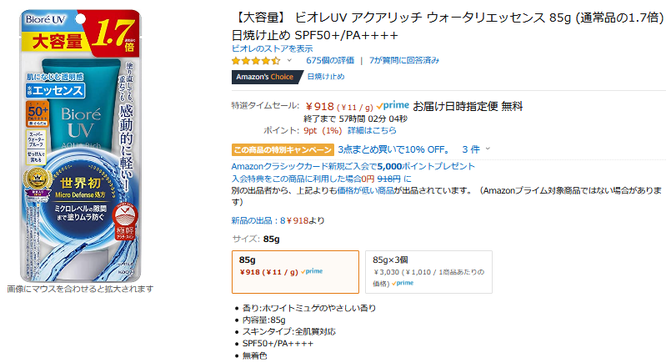Open the 7が質問に回答済み link
This screenshot has height=363, width=666.
coord(404,60)
